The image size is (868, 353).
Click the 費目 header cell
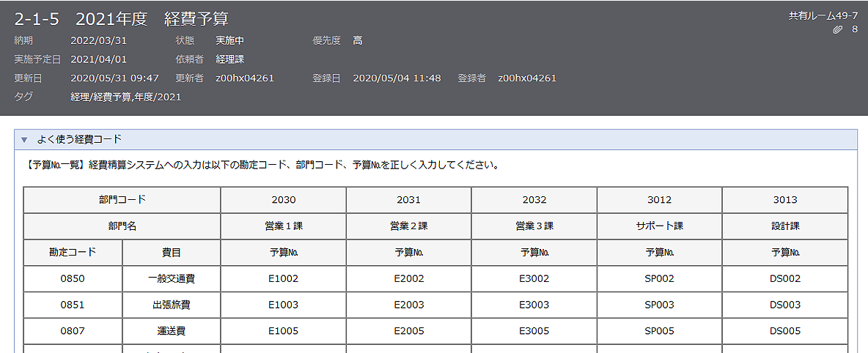171,253
